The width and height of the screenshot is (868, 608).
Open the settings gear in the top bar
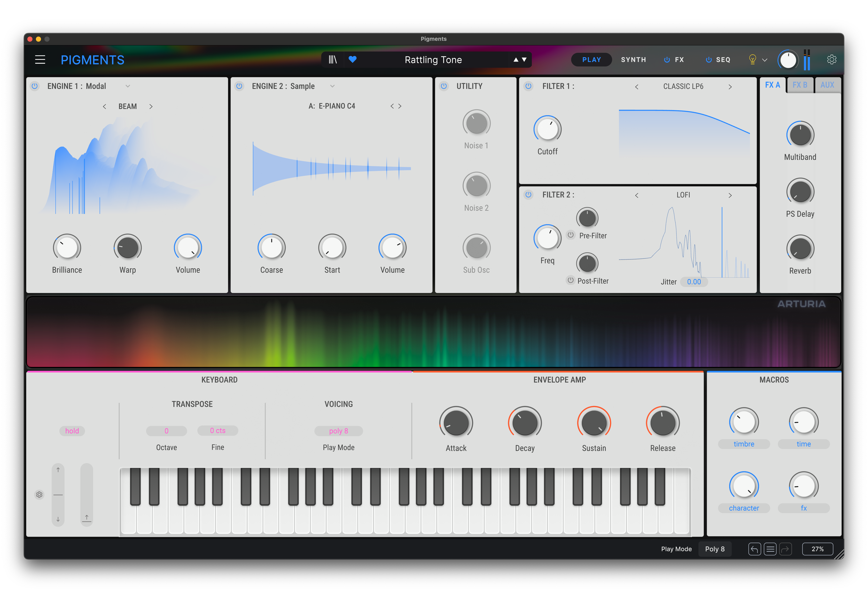click(831, 59)
